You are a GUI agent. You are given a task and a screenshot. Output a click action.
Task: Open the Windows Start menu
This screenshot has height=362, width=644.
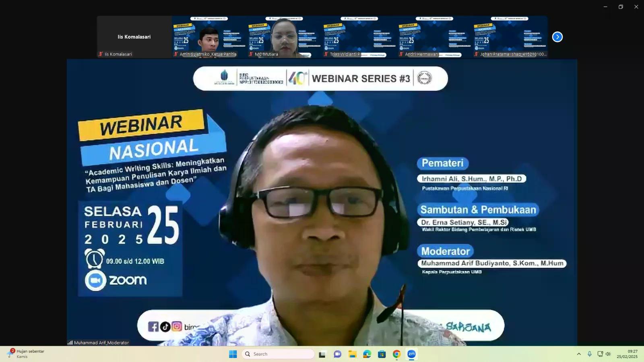(233, 354)
